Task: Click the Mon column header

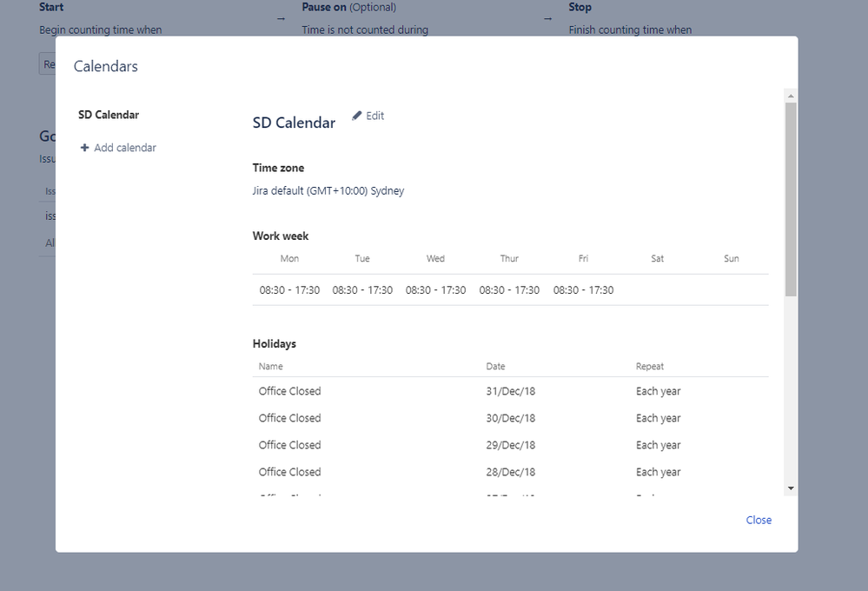Action: click(289, 258)
